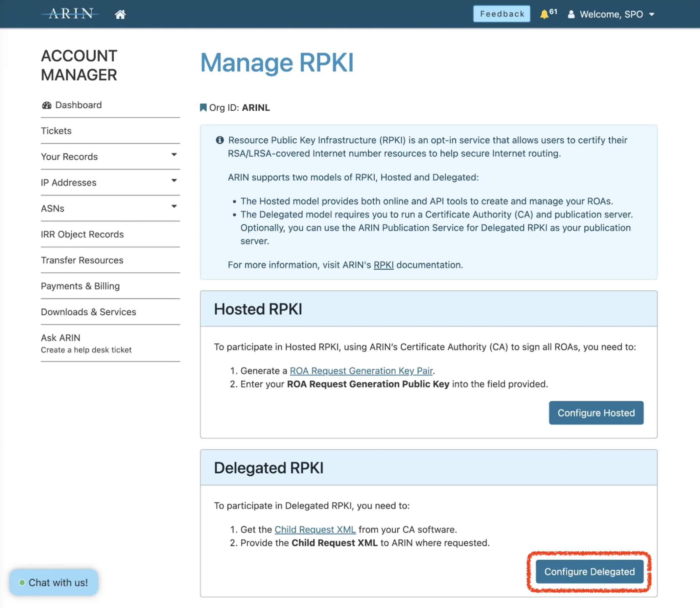700x608 pixels.
Task: Go to home via house icon
Action: click(x=120, y=14)
